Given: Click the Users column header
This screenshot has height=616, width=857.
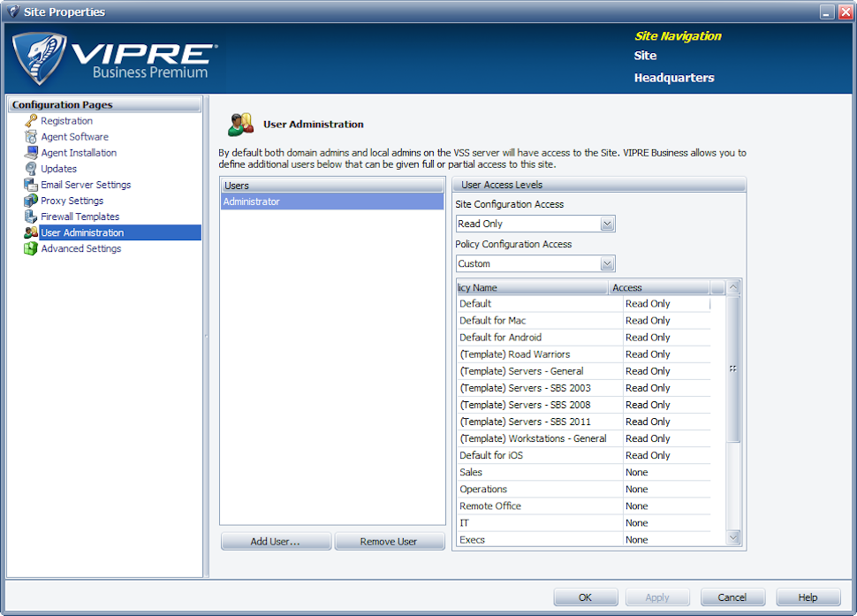Looking at the screenshot, I should point(332,186).
